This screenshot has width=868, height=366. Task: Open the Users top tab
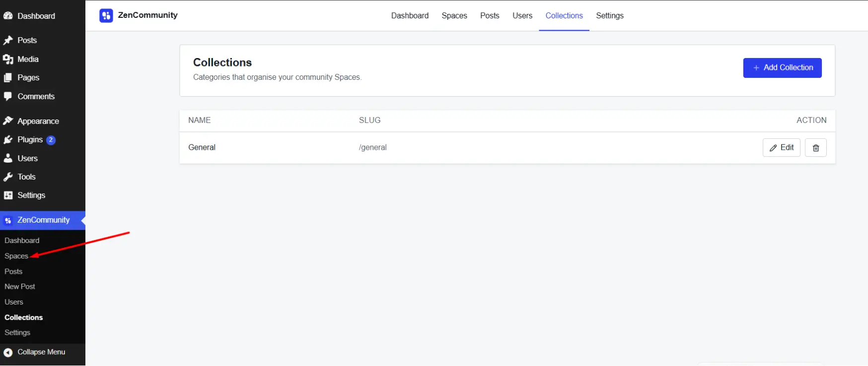pyautogui.click(x=522, y=16)
